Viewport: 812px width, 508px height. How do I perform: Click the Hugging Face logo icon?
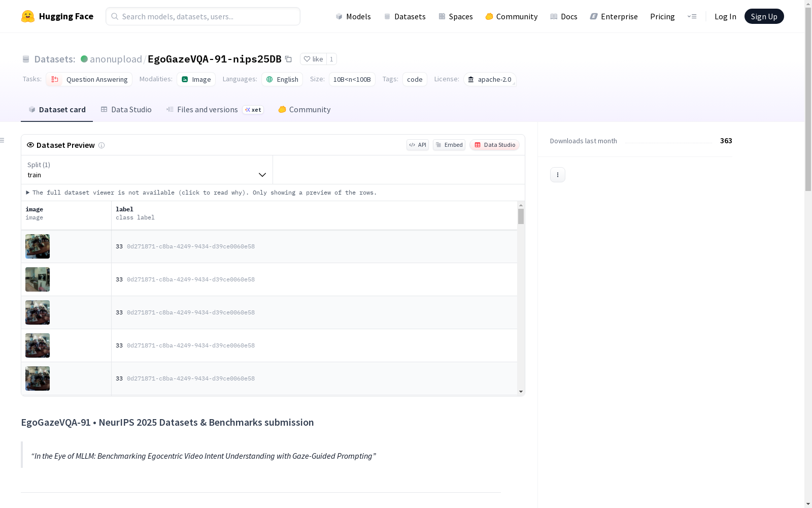click(28, 16)
